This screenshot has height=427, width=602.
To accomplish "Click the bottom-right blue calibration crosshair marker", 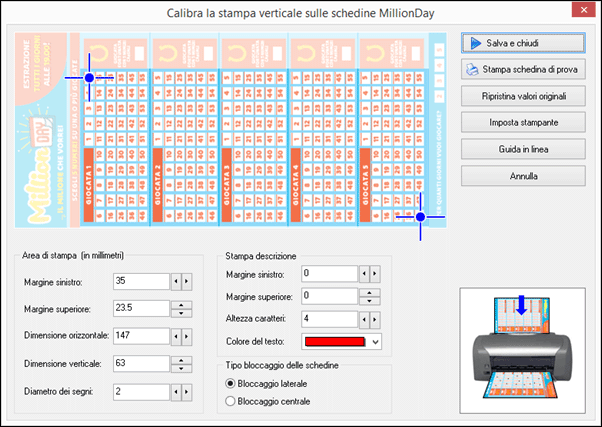I will click(x=420, y=216).
